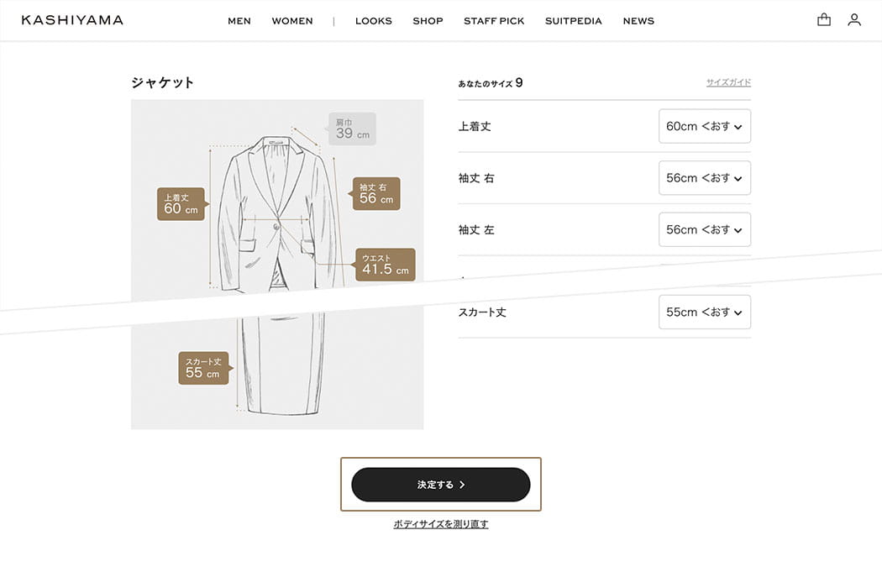Open the SHOP menu item
This screenshot has height=588, width=882.
point(428,21)
